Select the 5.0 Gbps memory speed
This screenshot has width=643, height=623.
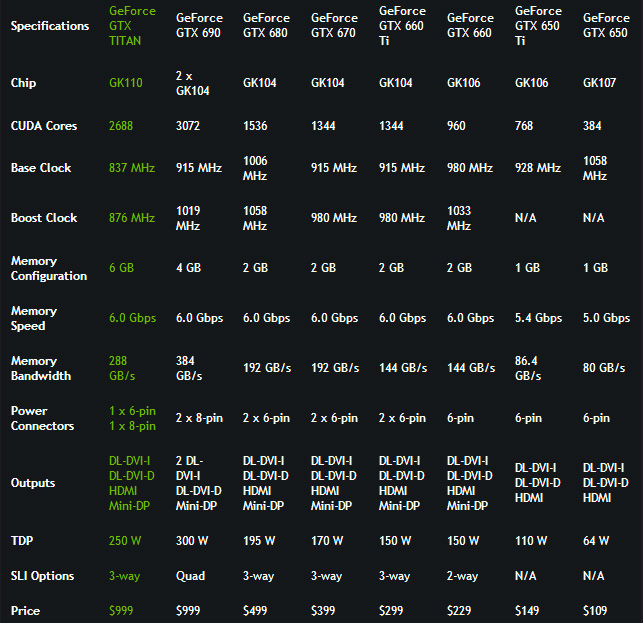(607, 318)
